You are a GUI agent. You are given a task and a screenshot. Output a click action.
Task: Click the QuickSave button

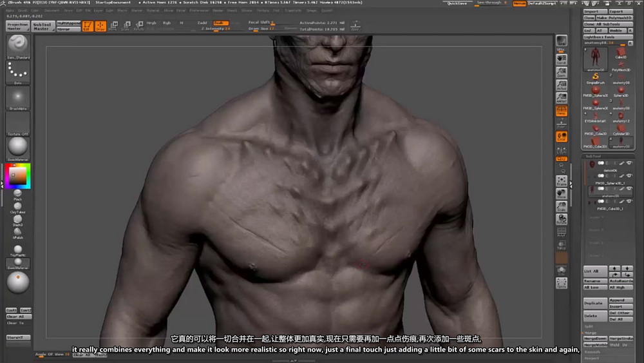[457, 3]
